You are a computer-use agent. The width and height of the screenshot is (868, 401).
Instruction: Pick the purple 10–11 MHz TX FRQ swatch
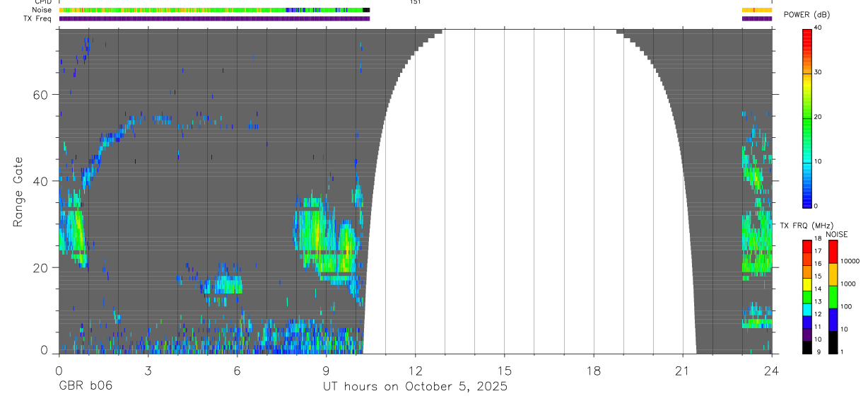coord(807,335)
